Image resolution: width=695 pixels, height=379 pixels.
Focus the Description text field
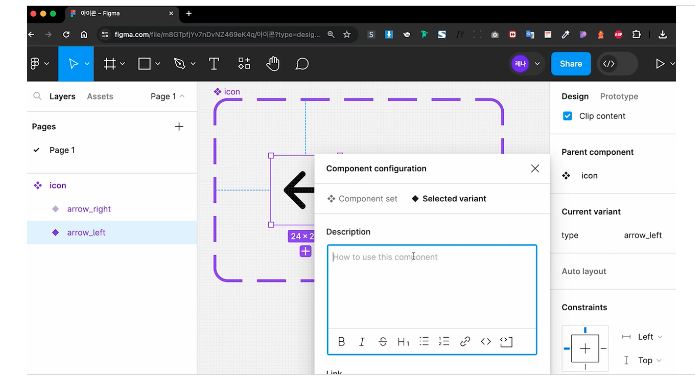coord(432,286)
